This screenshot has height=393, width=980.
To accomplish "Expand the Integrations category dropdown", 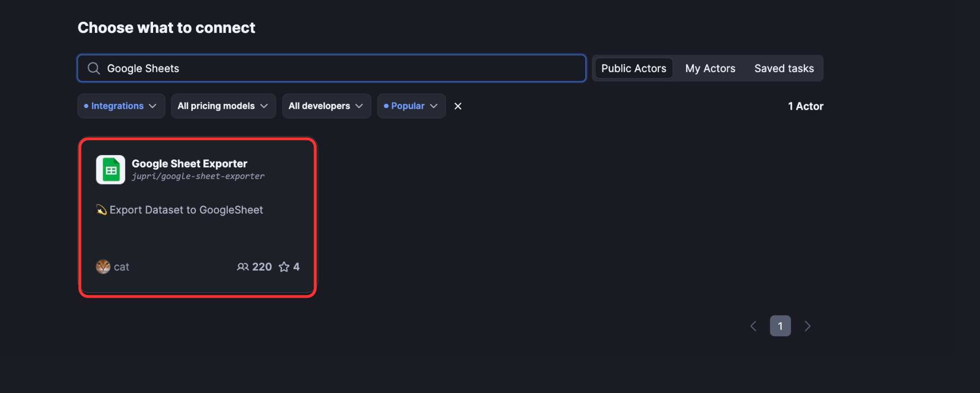I will [121, 106].
